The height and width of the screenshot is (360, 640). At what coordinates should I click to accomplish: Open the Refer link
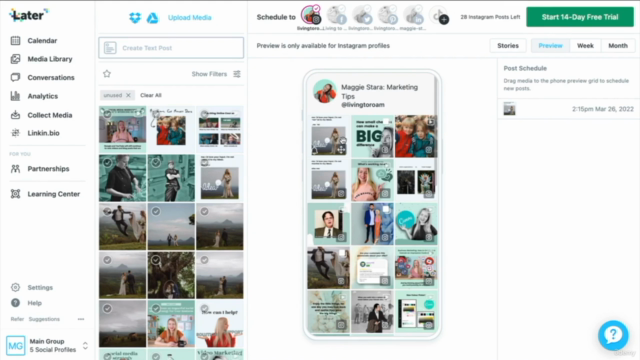(x=17, y=319)
